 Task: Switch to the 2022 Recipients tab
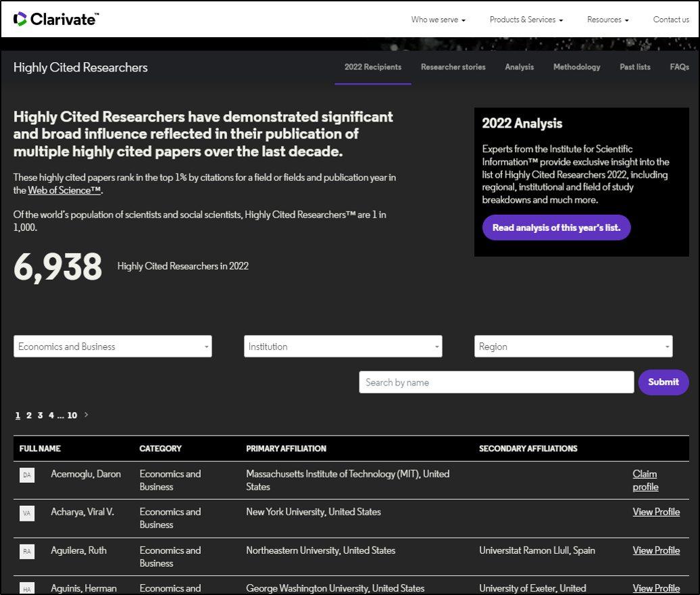coord(373,67)
